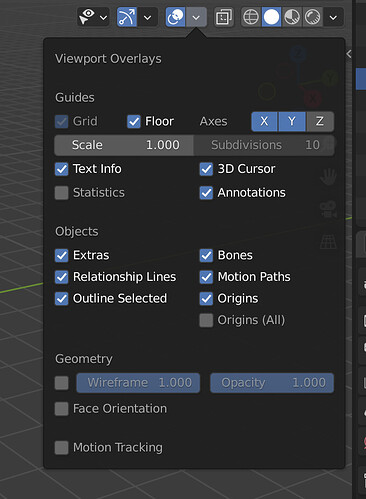The height and width of the screenshot is (499, 366).
Task: Enable the Motion Tracking checkbox
Action: 62,448
